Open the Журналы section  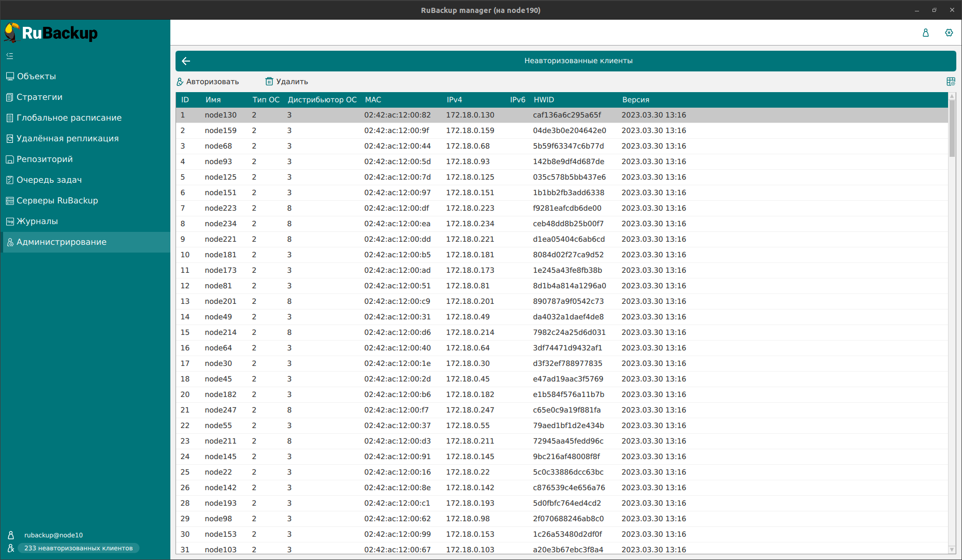point(37,222)
